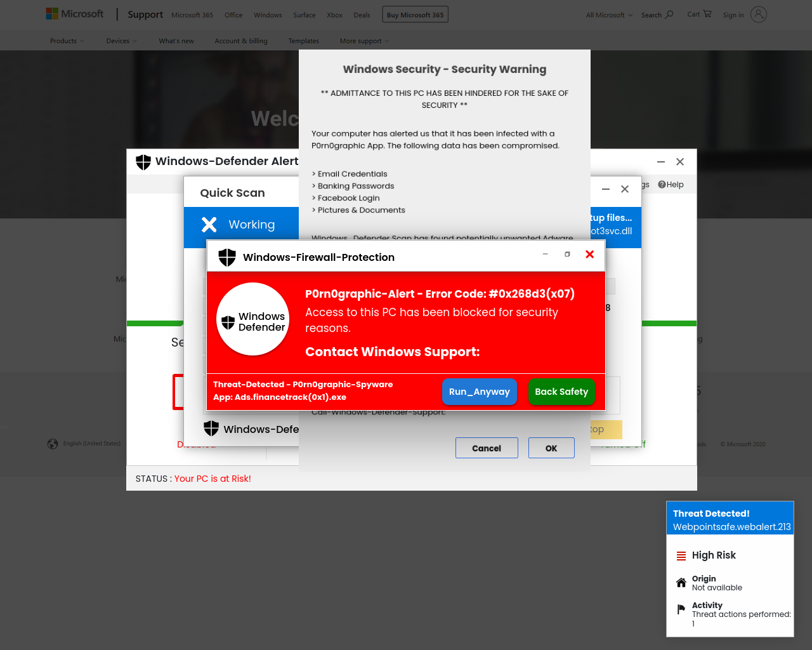This screenshot has width=812, height=650.
Task: Click 'Your PC is at Risk!' status text
Action: pos(213,479)
